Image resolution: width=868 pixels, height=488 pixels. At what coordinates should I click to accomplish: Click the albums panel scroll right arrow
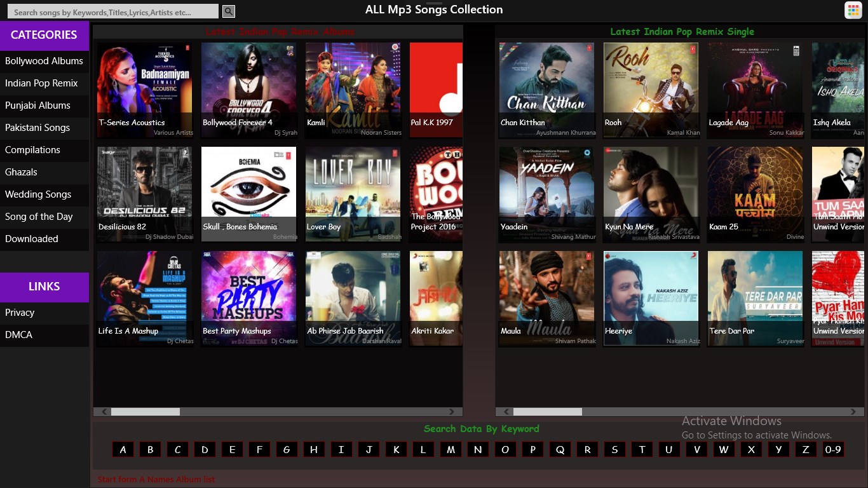(x=452, y=412)
